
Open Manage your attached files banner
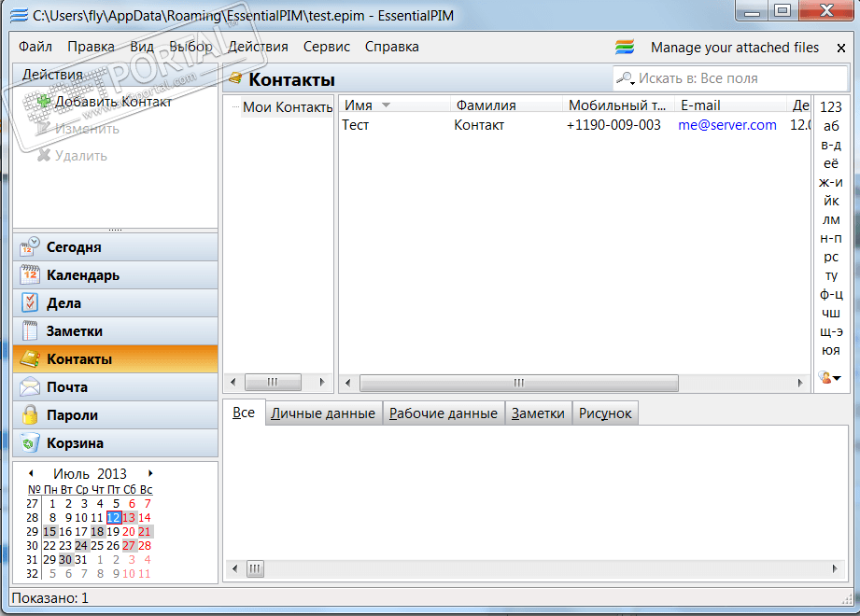734,48
